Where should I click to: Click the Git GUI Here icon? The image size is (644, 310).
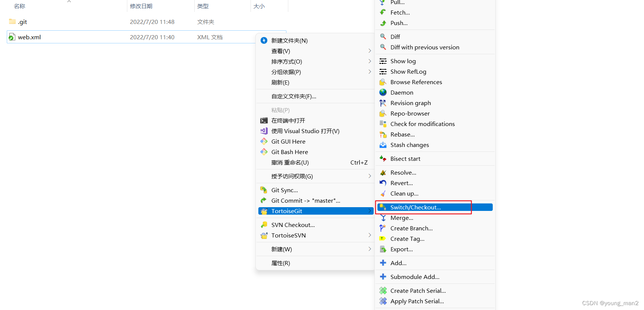point(264,141)
